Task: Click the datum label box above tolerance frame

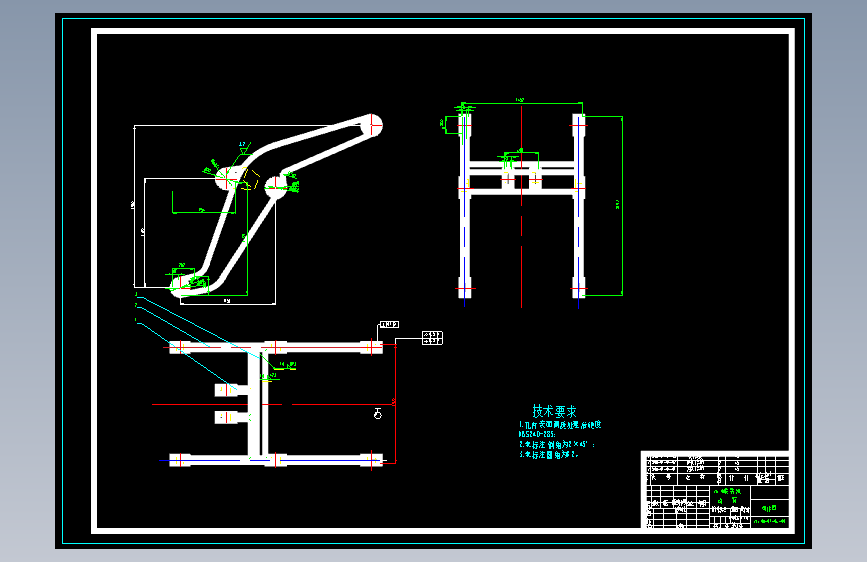Action: click(x=389, y=325)
